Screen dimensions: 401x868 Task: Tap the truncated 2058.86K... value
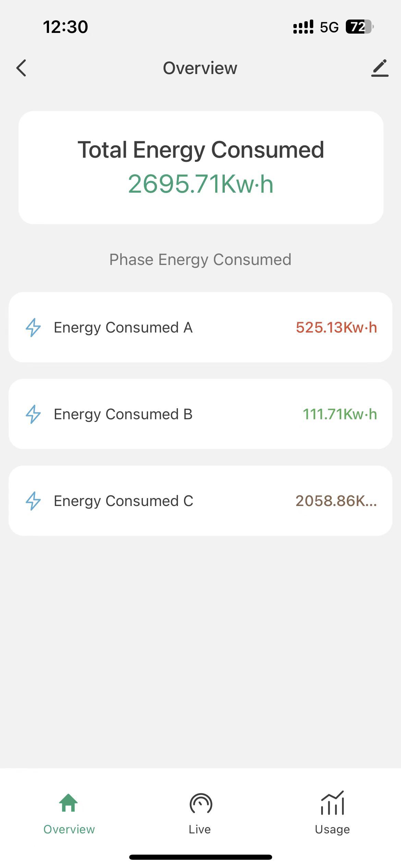coord(336,501)
